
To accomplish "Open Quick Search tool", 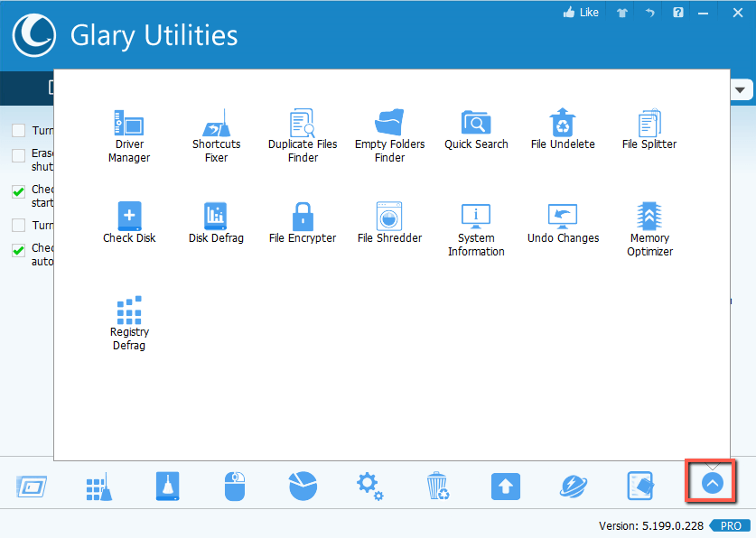I will (476, 130).
